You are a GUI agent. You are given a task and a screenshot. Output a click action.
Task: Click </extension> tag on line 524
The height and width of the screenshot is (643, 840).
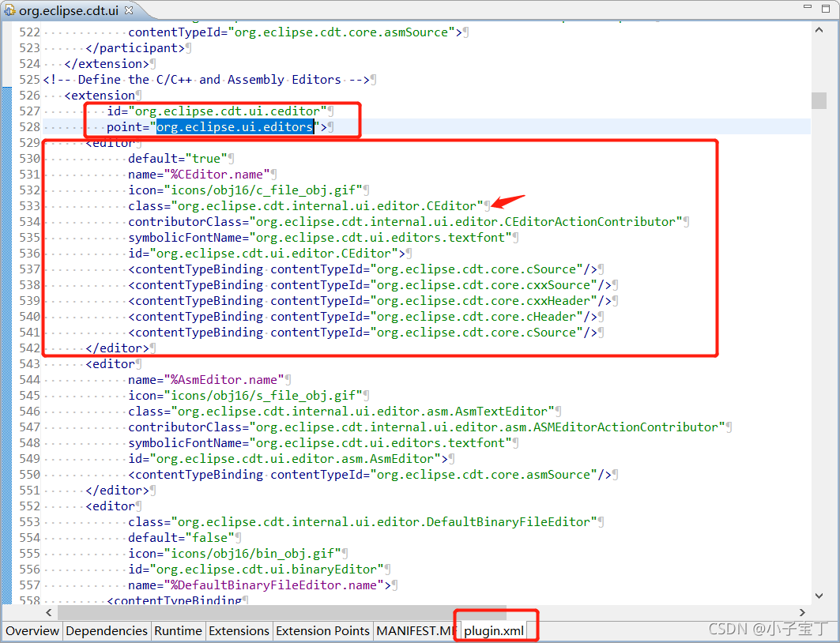(107, 64)
